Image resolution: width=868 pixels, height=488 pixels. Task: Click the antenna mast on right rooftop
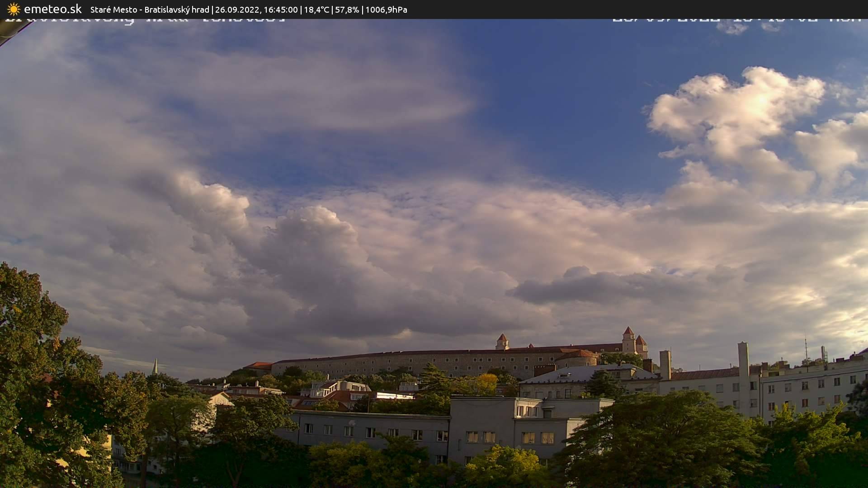(x=806, y=350)
